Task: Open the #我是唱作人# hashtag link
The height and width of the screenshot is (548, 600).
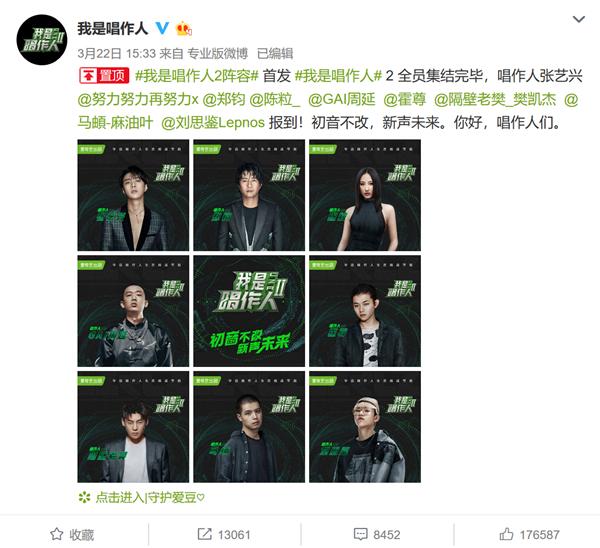Action: pyautogui.click(x=338, y=76)
